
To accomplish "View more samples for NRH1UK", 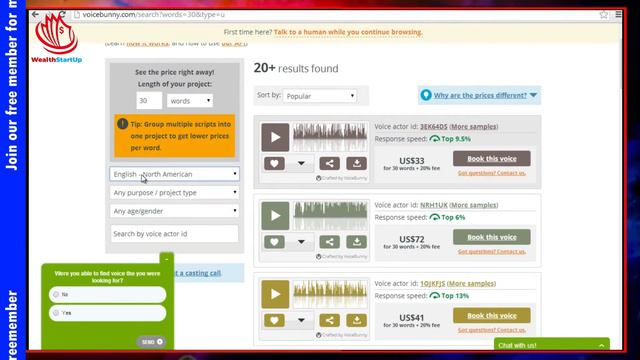I will pyautogui.click(x=473, y=205).
